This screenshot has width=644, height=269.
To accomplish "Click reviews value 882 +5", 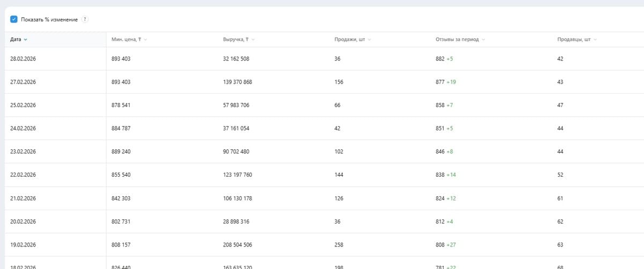I will coord(444,58).
